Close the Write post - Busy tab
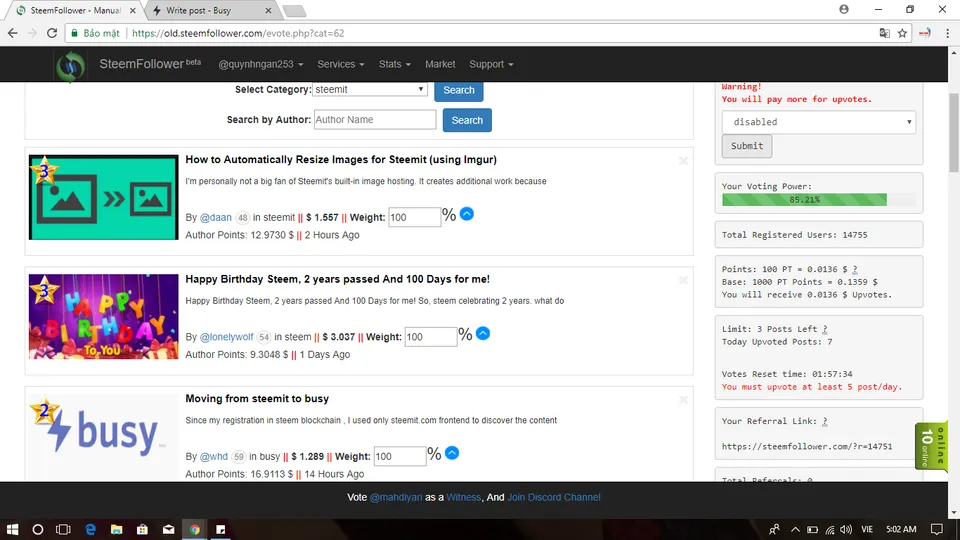The image size is (960, 540). tap(268, 10)
